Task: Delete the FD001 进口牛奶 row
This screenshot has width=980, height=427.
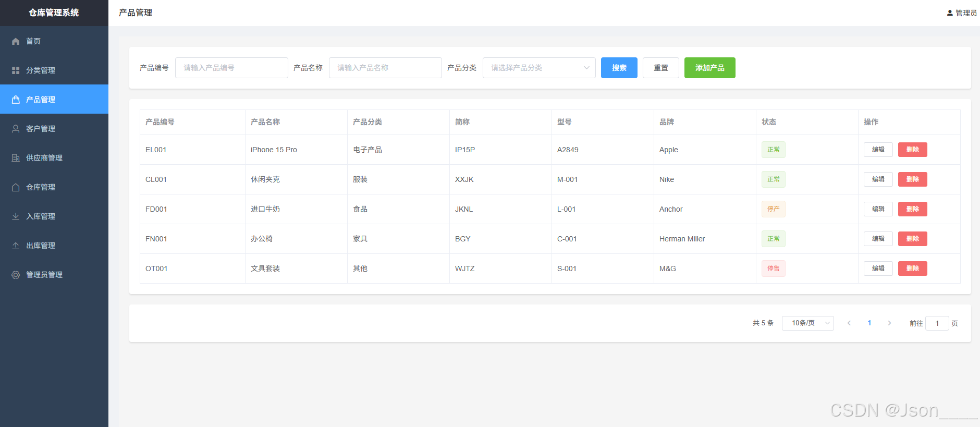Action: (x=913, y=209)
